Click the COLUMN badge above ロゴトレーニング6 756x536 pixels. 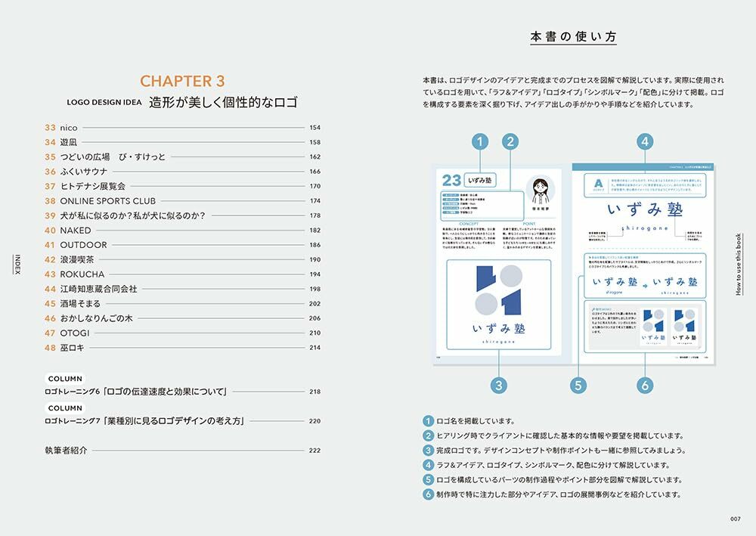point(65,379)
